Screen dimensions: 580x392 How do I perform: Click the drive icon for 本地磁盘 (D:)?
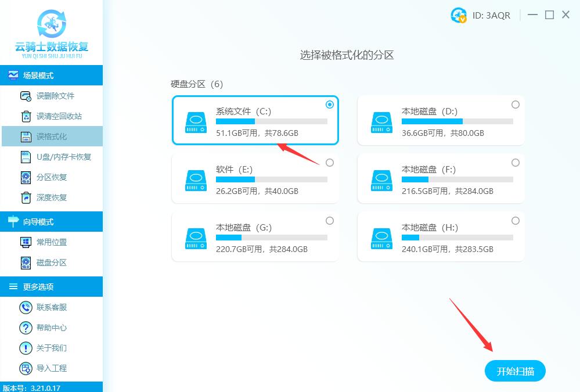[382, 123]
